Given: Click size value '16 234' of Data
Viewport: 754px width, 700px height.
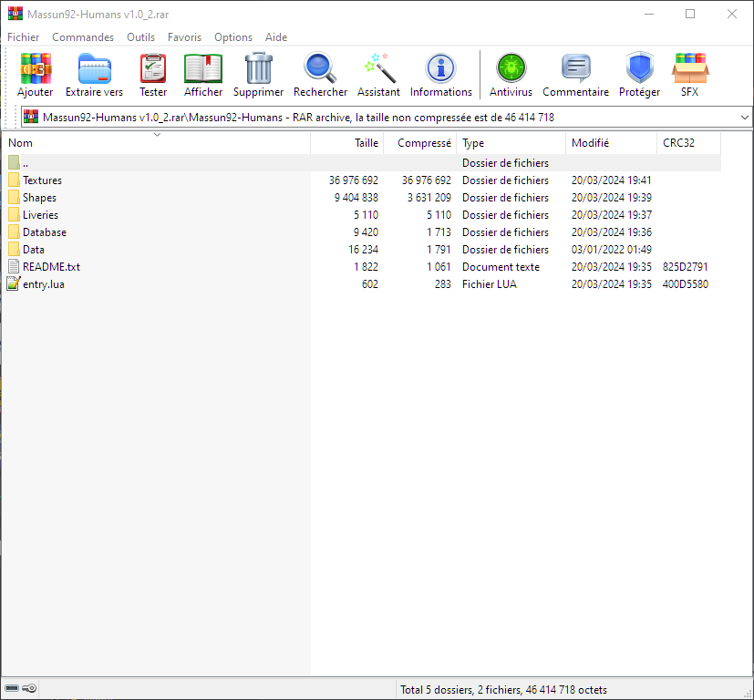Looking at the screenshot, I should pyautogui.click(x=364, y=250).
